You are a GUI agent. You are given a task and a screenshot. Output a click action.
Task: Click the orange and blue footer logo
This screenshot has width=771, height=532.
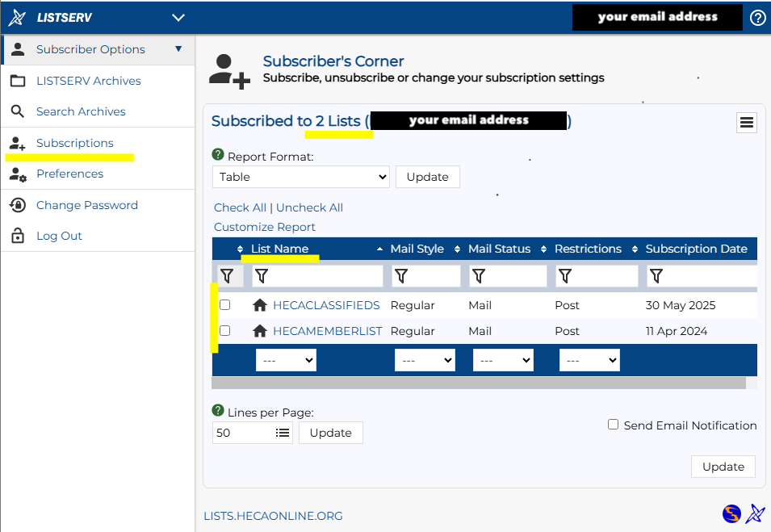[x=731, y=514]
